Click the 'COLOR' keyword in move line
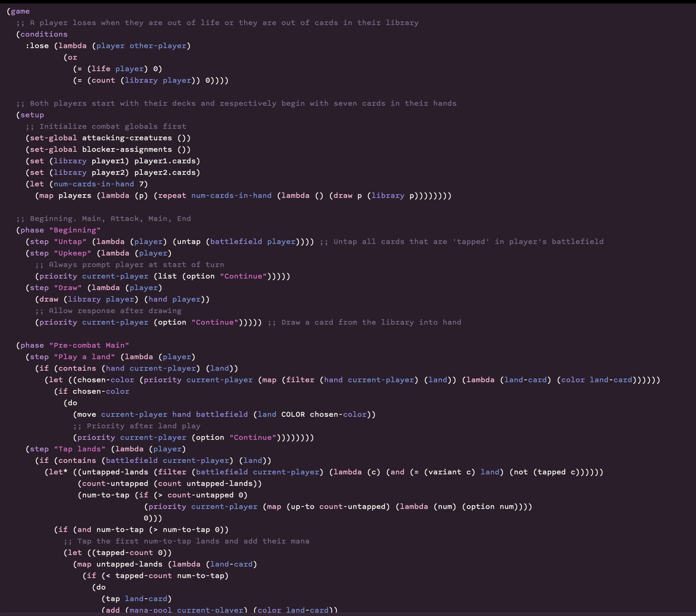The height and width of the screenshot is (616, 696). point(293,414)
